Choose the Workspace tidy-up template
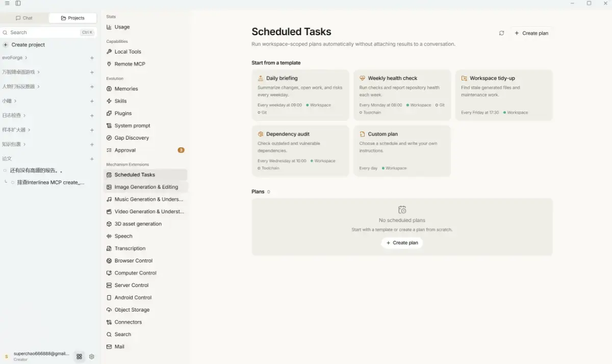 (x=504, y=95)
